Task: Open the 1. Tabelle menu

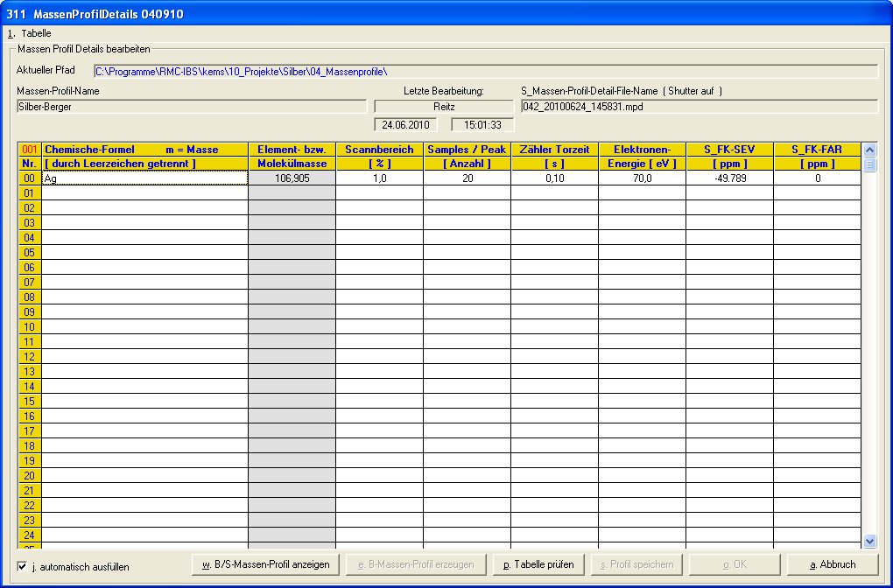Action: click(x=30, y=33)
